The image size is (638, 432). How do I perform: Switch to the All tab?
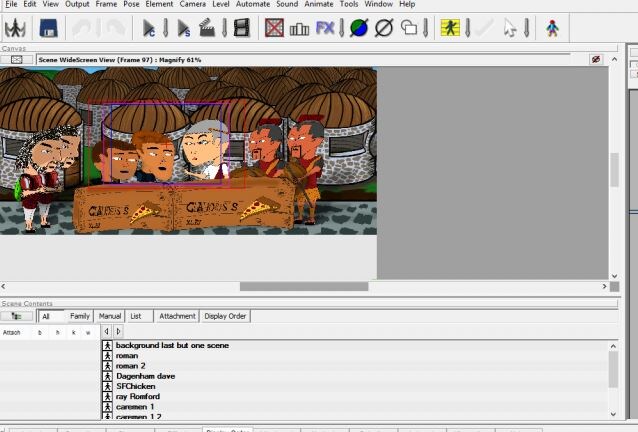51,316
